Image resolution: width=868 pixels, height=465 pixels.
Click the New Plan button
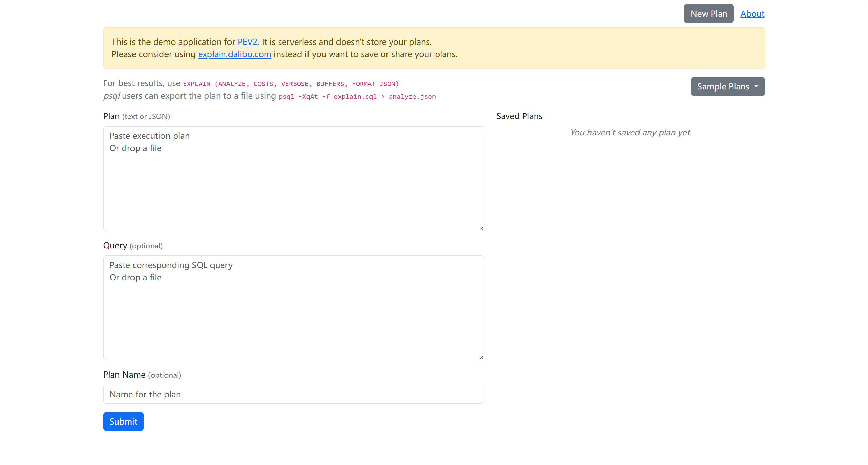[x=708, y=14]
